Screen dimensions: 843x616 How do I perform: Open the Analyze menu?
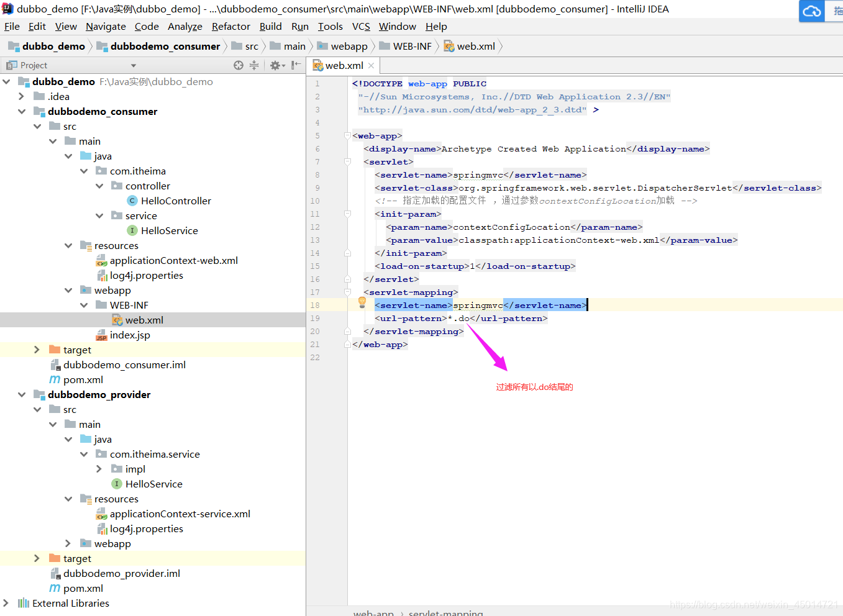click(185, 26)
